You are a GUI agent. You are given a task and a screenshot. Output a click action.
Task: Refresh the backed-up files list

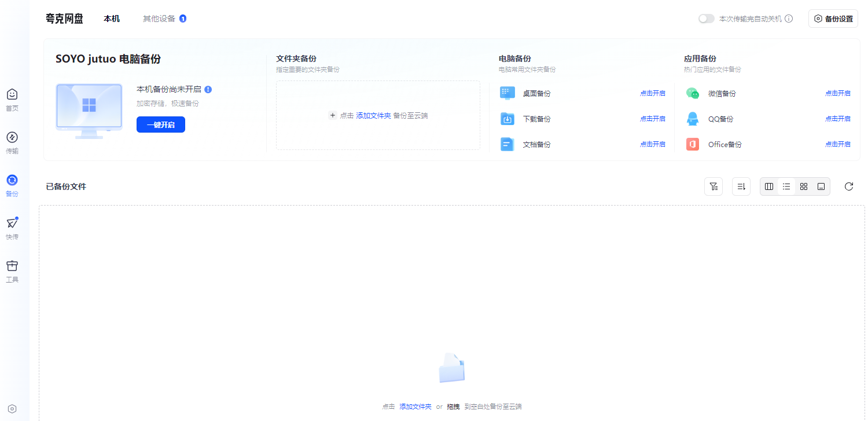coord(849,186)
